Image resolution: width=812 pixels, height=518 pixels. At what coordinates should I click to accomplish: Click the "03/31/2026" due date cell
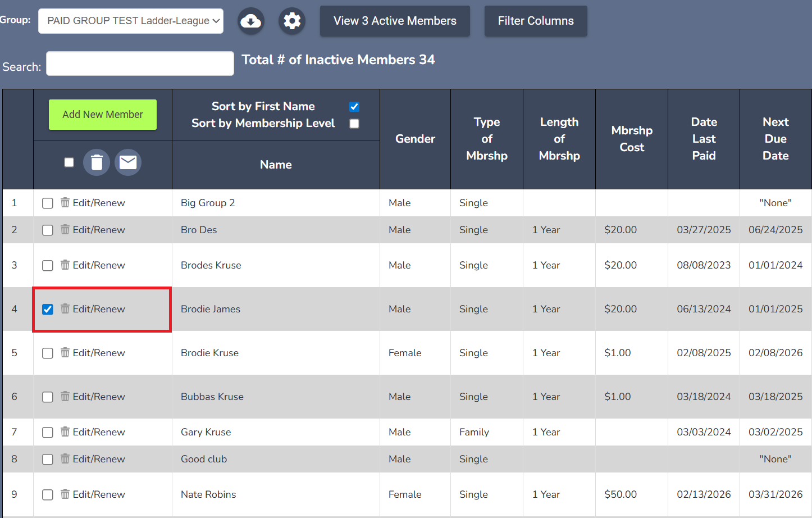point(775,494)
